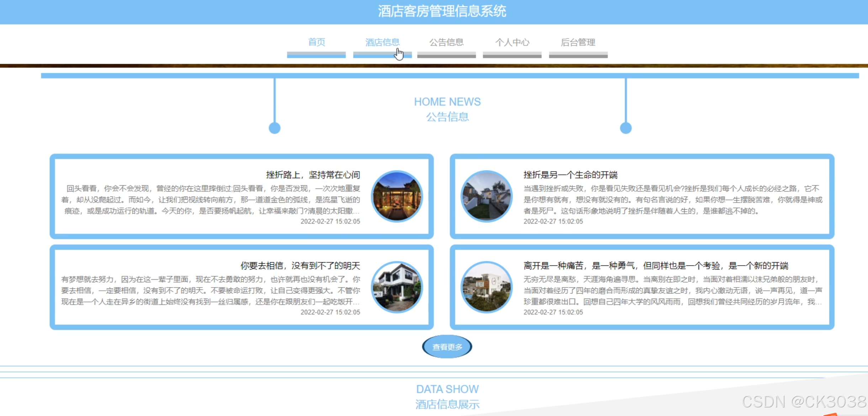Open article 挫折是另一个生命的开端
Screen dimensions: 868x416
tap(570, 175)
